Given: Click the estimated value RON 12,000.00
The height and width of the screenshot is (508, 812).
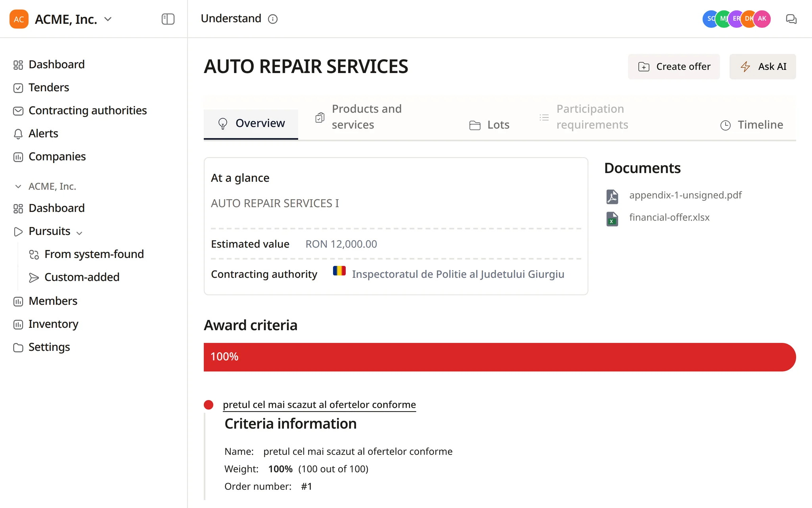Looking at the screenshot, I should [341, 244].
